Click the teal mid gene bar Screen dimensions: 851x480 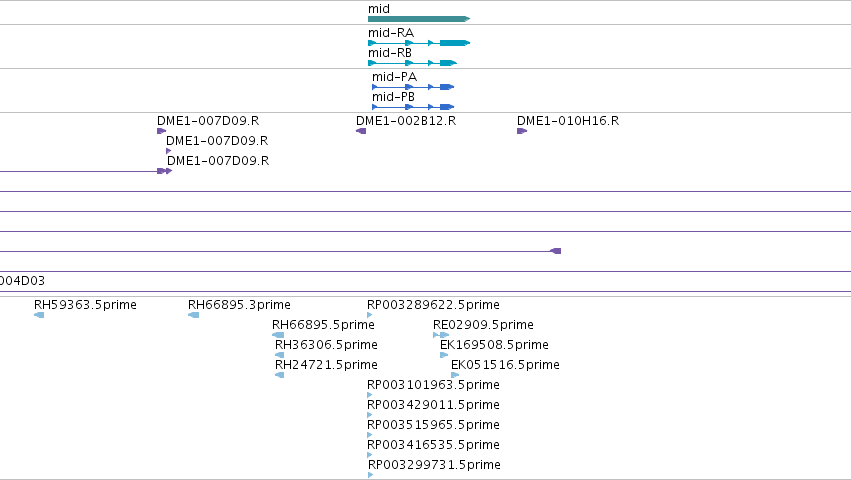(x=419, y=19)
